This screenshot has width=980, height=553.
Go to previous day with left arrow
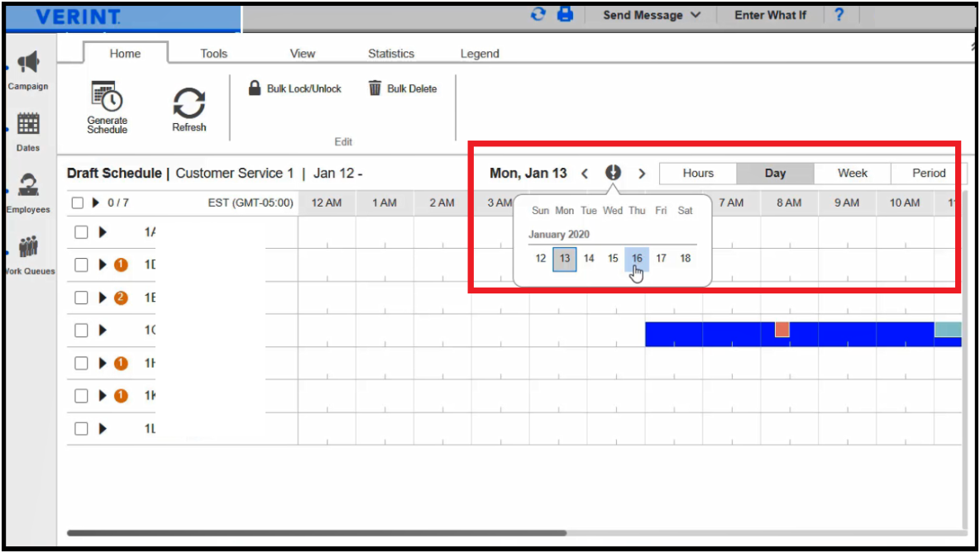(x=585, y=174)
